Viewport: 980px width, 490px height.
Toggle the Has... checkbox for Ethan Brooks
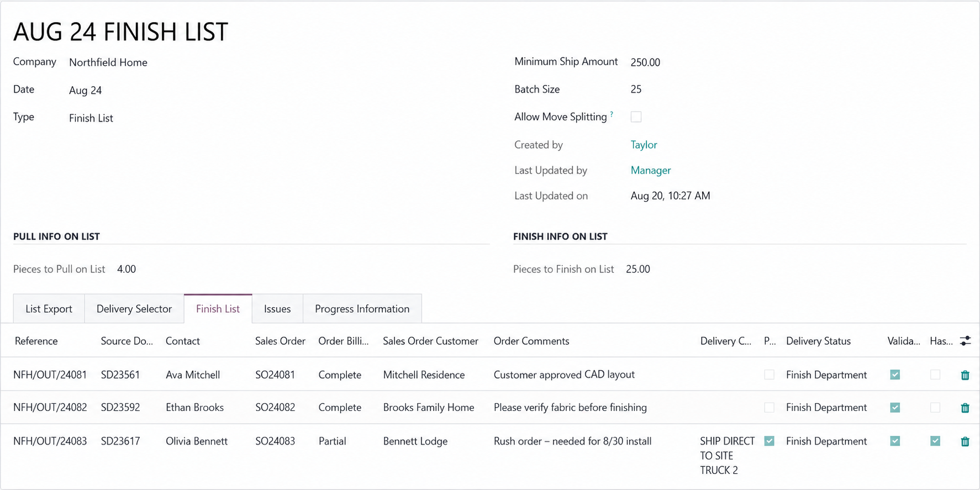tap(935, 407)
